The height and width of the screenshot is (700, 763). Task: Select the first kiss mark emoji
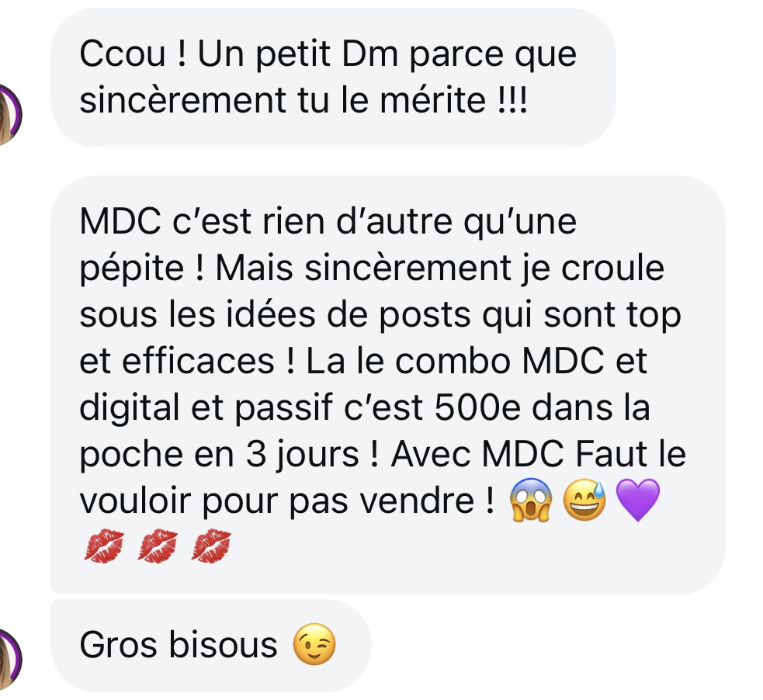click(x=104, y=547)
